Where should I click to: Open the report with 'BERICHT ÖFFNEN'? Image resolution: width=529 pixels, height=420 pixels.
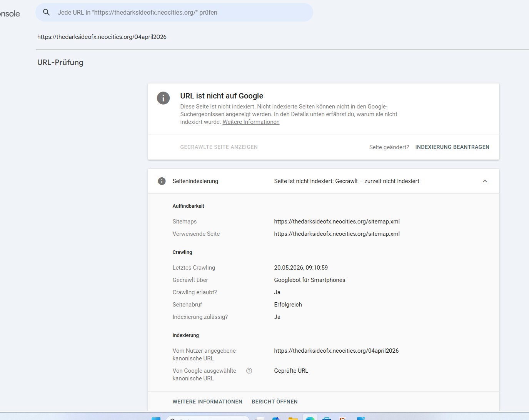(x=275, y=402)
